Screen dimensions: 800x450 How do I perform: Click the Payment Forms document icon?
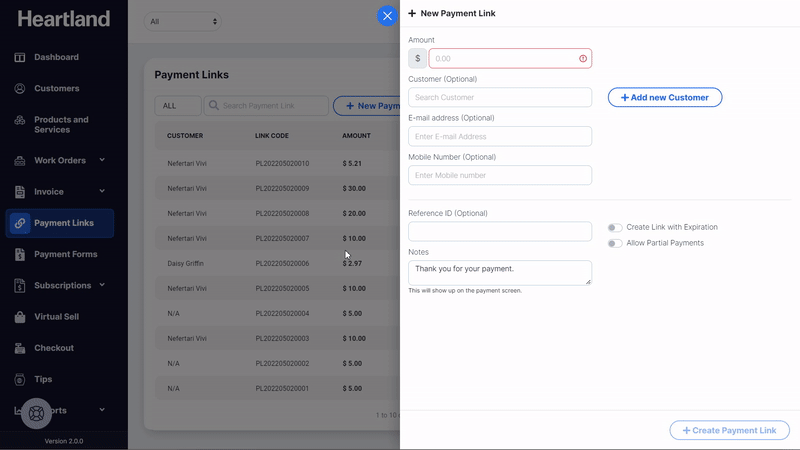click(20, 255)
